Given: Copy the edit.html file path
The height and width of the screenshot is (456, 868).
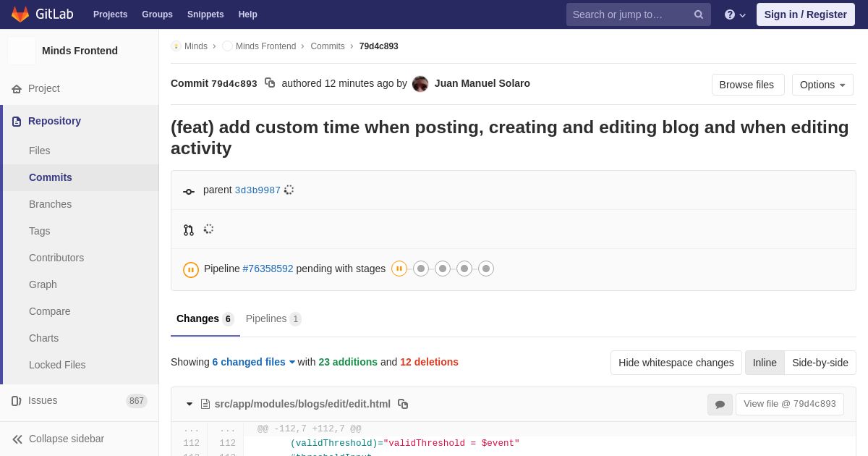Looking at the screenshot, I should (403, 404).
